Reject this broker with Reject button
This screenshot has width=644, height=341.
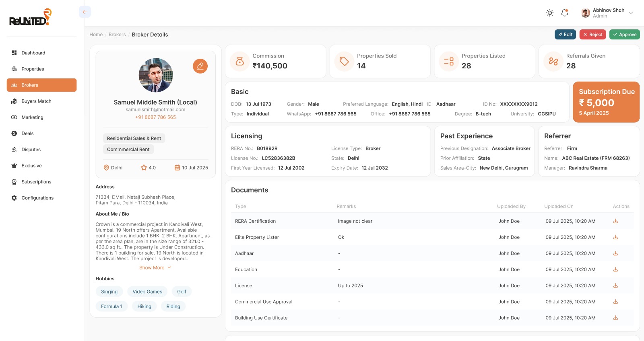592,35
